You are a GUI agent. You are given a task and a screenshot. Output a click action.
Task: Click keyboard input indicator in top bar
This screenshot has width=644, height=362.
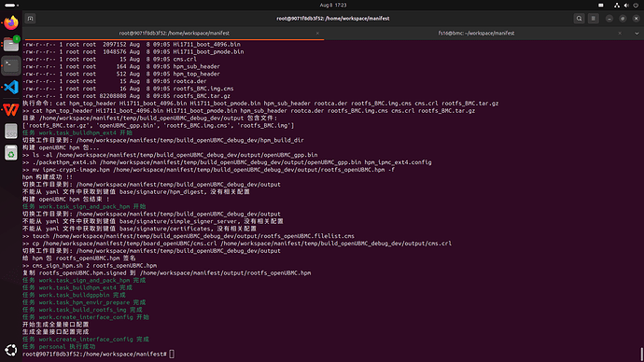pyautogui.click(x=601, y=5)
